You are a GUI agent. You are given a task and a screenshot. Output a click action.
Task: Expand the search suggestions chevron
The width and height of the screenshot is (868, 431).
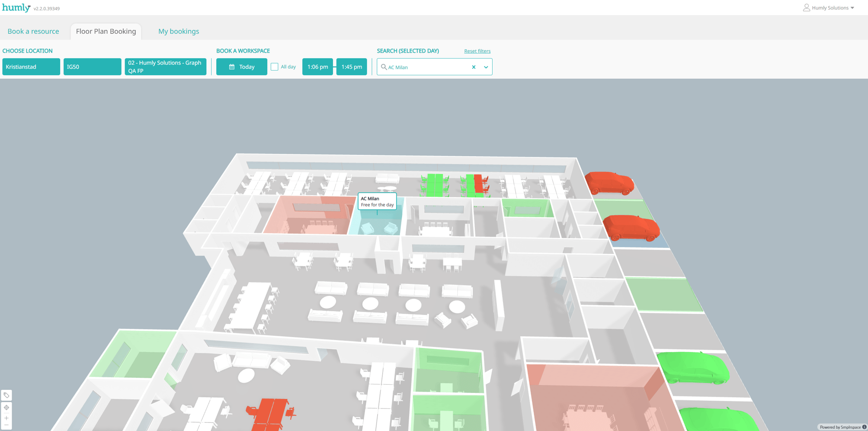(x=486, y=67)
